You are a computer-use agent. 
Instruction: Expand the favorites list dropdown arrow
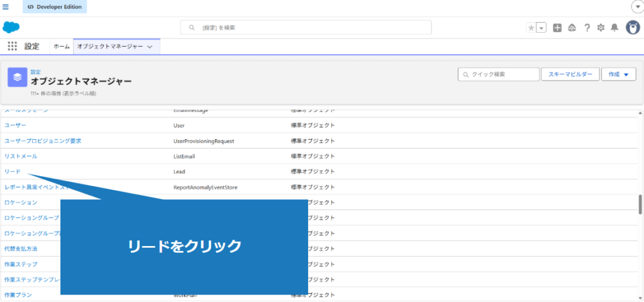[x=541, y=28]
